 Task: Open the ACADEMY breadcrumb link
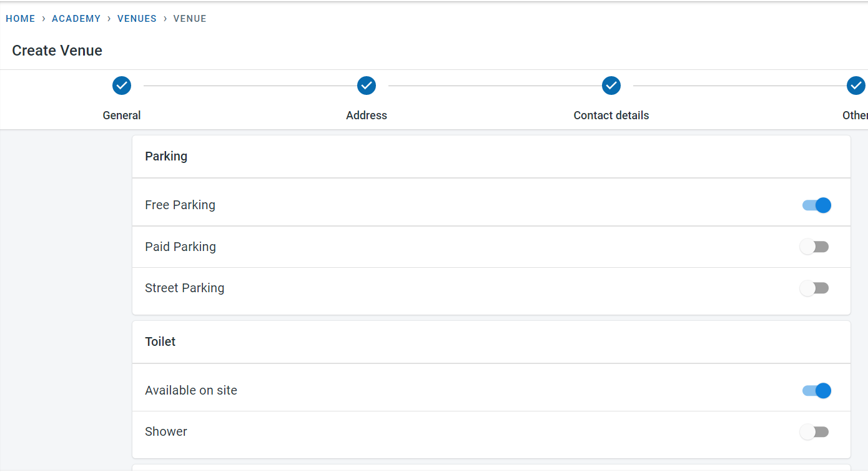pyautogui.click(x=76, y=19)
